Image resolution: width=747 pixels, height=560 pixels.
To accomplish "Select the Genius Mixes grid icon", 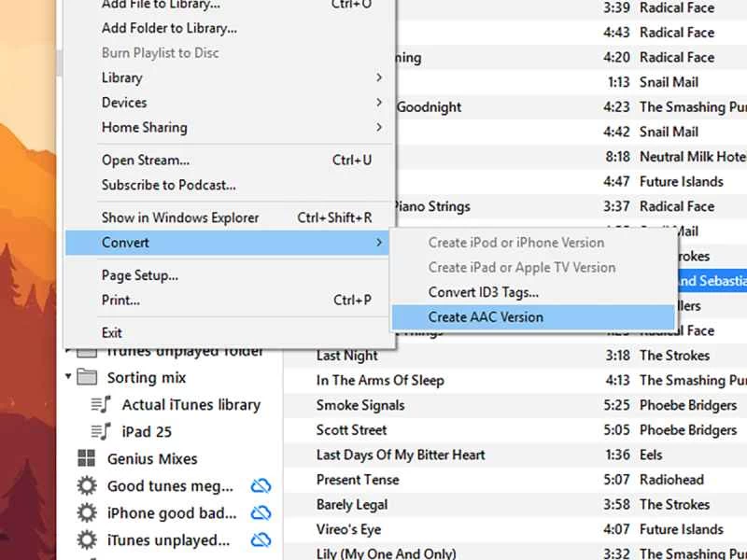I will pos(86,458).
